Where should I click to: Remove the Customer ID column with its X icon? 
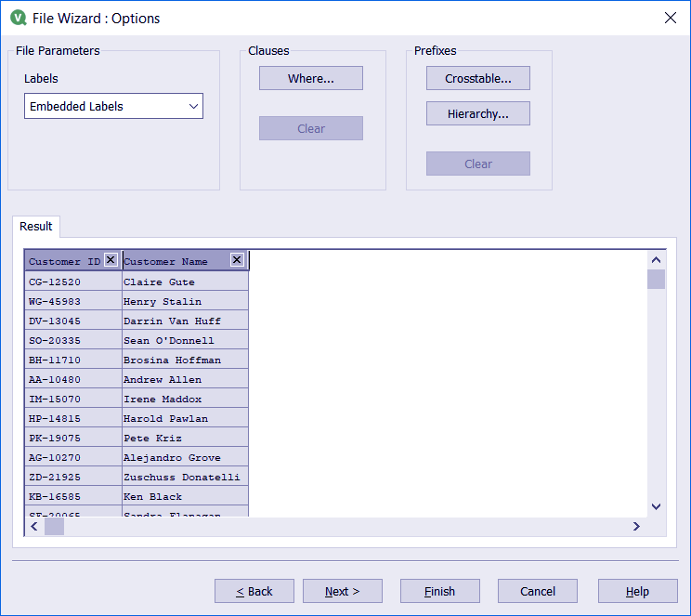[x=111, y=260]
